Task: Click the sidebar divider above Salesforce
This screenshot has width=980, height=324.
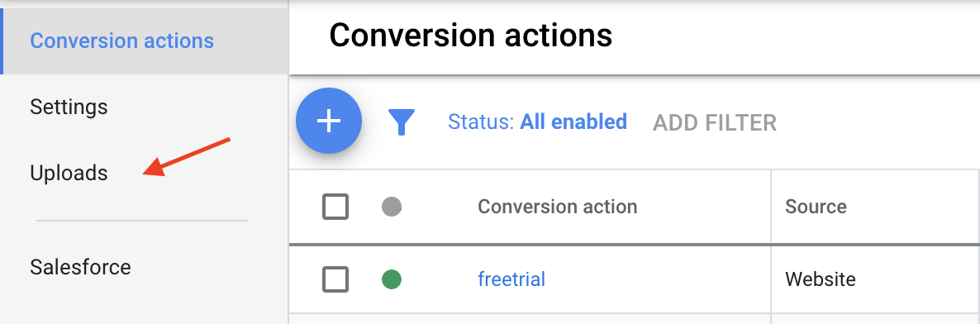Action: [142, 221]
